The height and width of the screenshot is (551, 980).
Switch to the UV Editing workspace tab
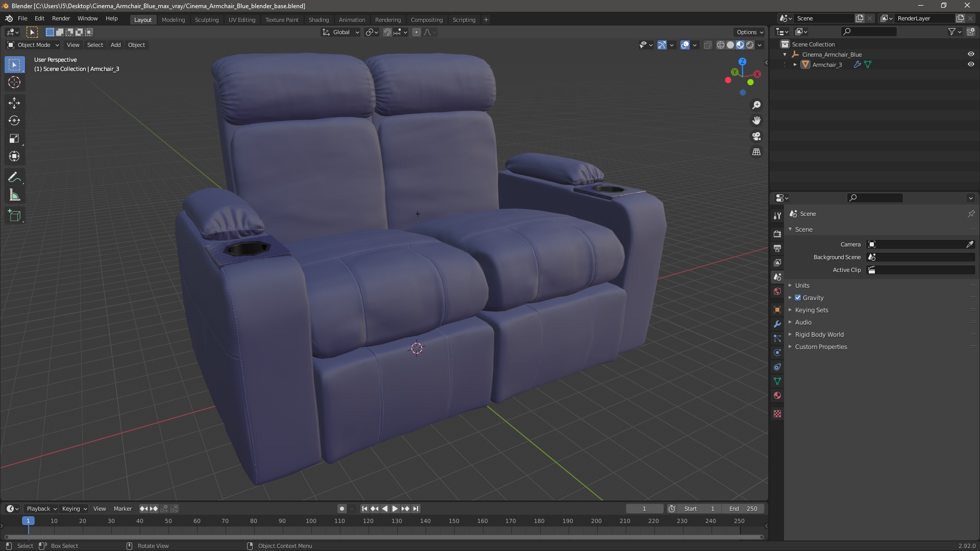pyautogui.click(x=241, y=20)
